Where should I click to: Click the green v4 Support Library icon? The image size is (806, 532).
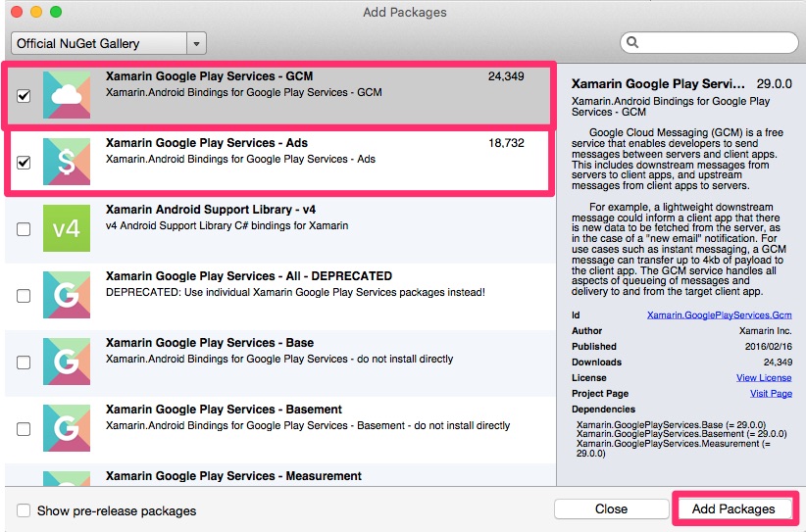[x=67, y=228]
